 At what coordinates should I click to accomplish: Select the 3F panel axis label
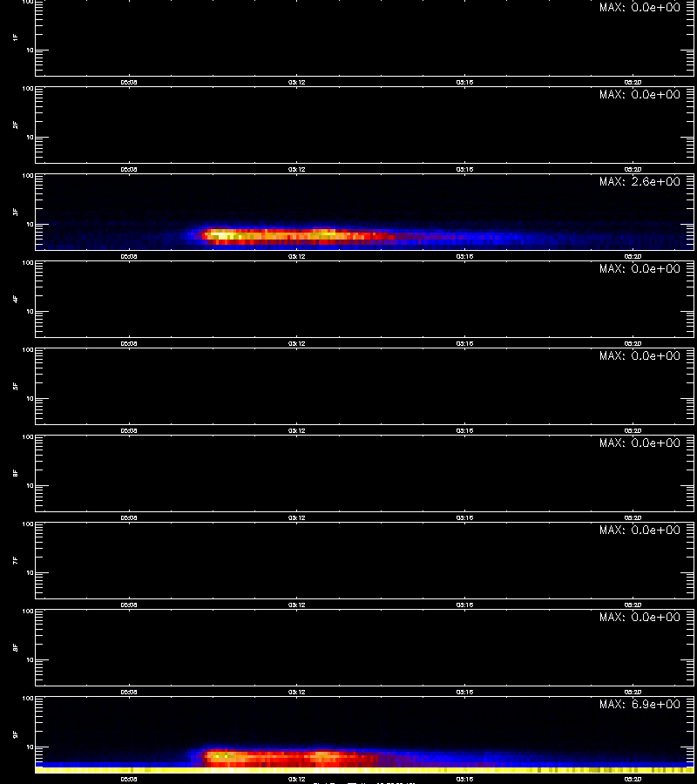pyautogui.click(x=16, y=212)
